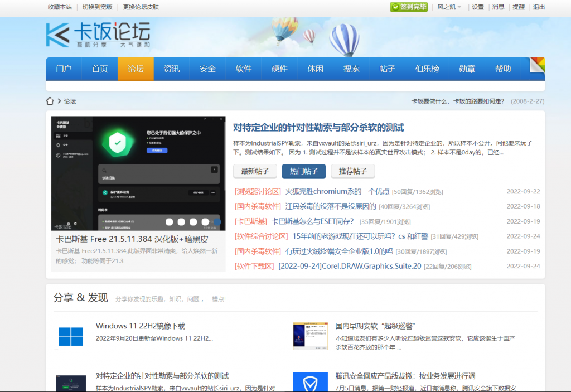571x392 pixels.
Task: Expand the 风之凯 user dropdown
Action: (x=449, y=7)
